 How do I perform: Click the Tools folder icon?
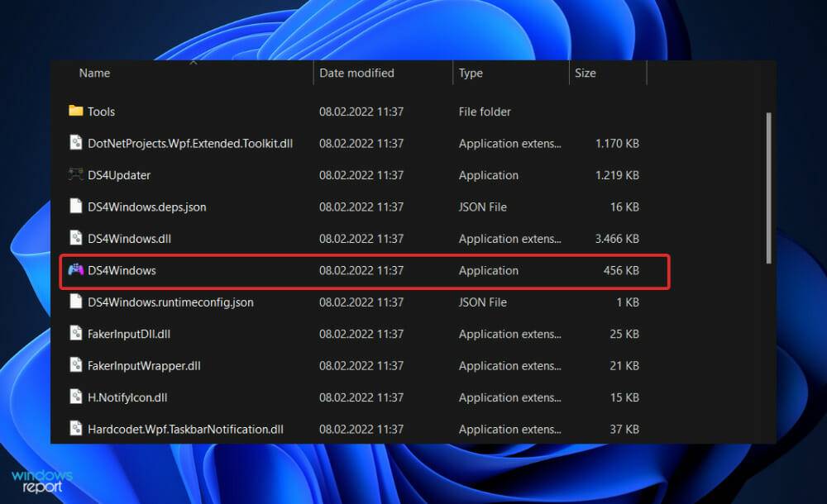click(x=76, y=111)
